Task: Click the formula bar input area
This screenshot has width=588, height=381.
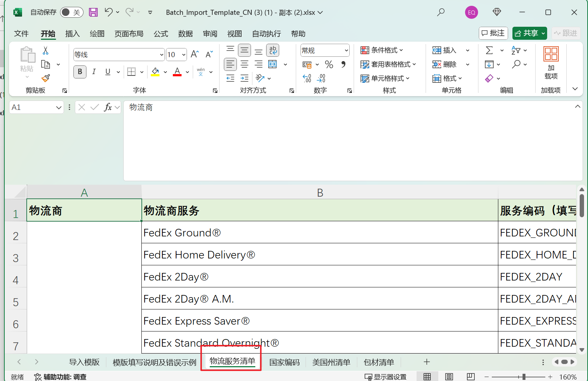Action: 353,141
